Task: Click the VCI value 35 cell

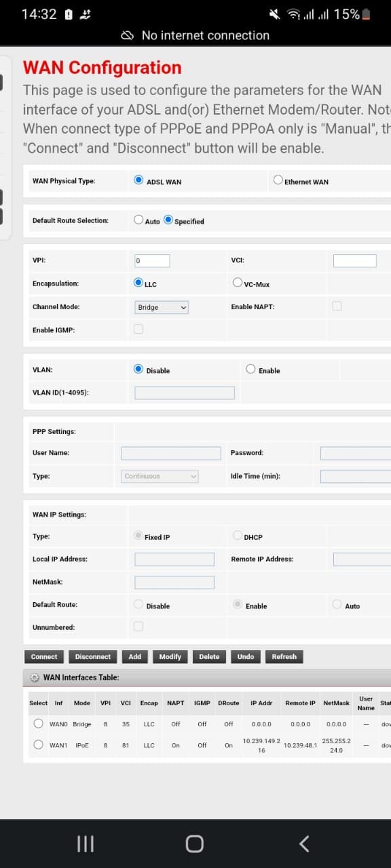Action: click(126, 724)
